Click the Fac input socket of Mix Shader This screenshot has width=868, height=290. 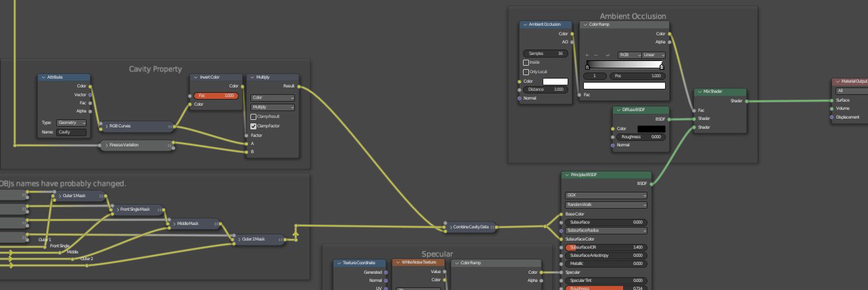(695, 110)
